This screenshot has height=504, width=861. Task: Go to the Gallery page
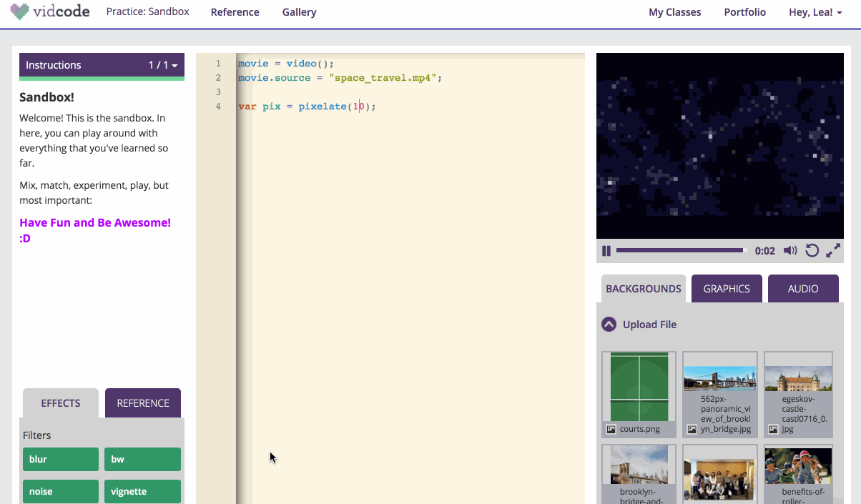300,12
